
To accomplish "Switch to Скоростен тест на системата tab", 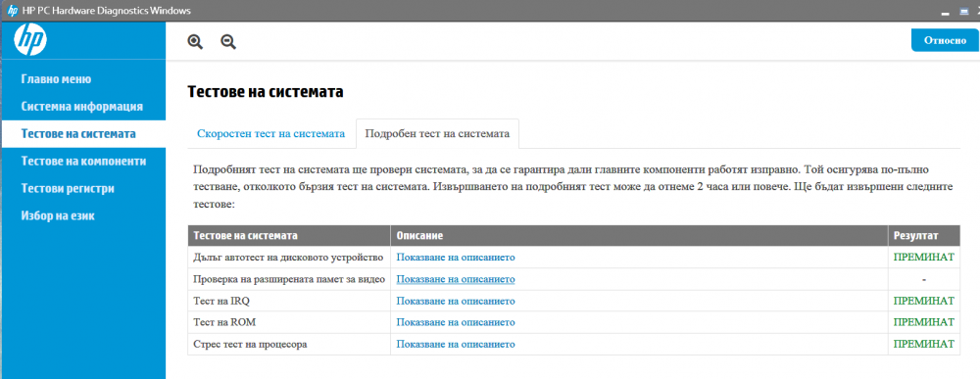I will point(270,133).
